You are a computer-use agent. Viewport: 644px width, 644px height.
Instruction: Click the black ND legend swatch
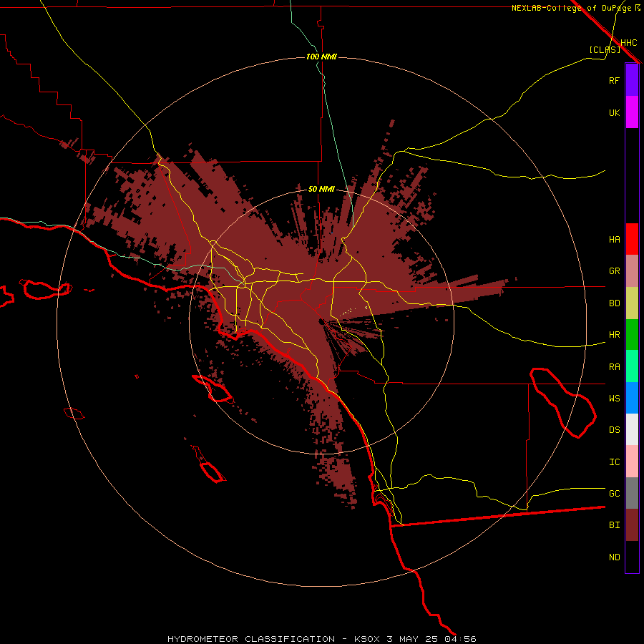pos(632,557)
